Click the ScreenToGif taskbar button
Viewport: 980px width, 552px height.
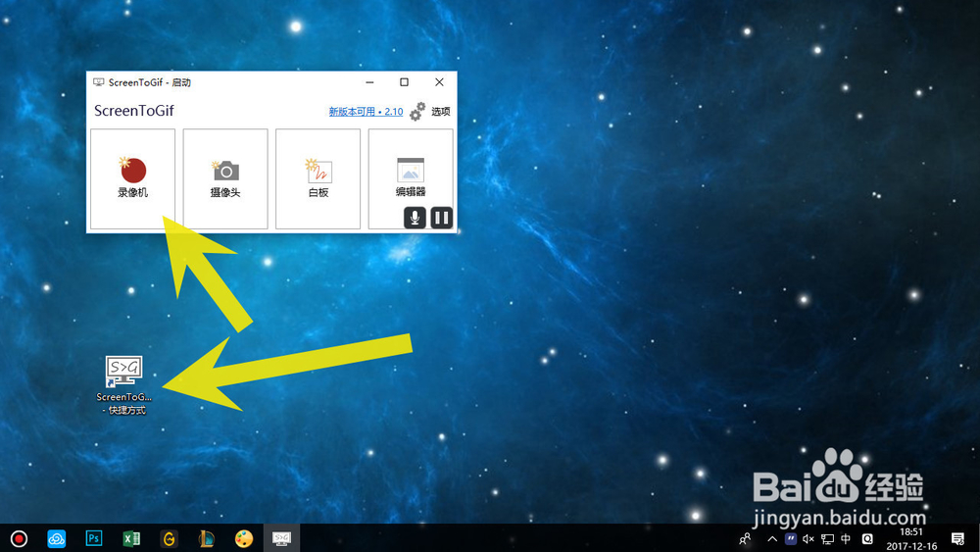click(x=281, y=538)
